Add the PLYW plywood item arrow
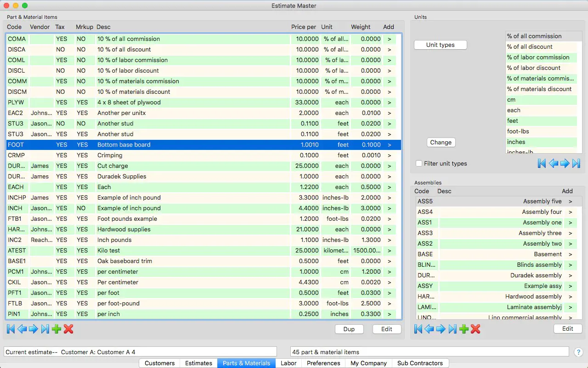Screen dimensions: 588x368 click(389, 103)
